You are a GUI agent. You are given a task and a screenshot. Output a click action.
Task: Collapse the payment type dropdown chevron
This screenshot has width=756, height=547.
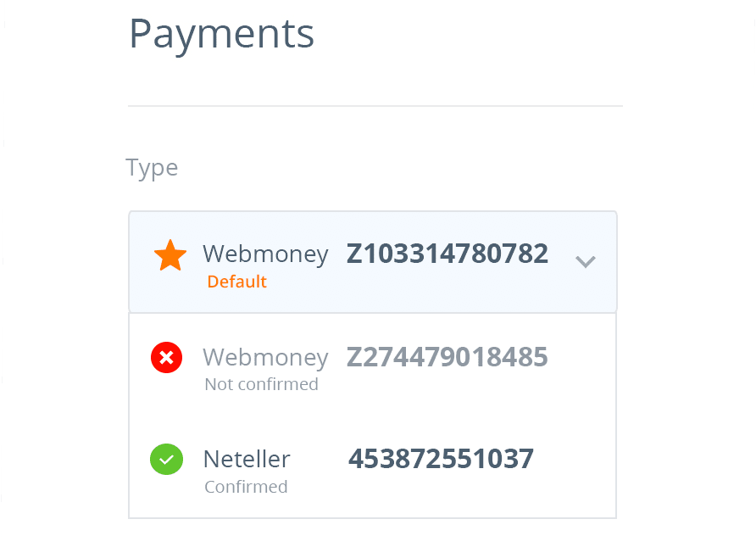585,261
